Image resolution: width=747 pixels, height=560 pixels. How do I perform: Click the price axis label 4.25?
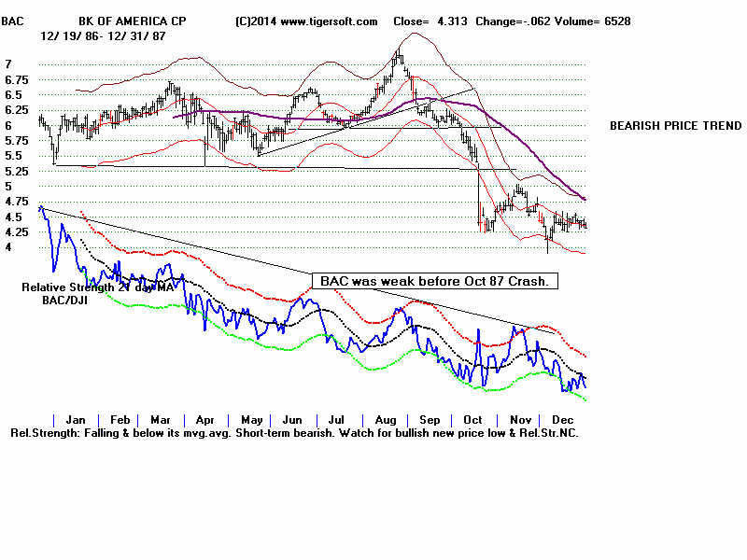(x=17, y=232)
